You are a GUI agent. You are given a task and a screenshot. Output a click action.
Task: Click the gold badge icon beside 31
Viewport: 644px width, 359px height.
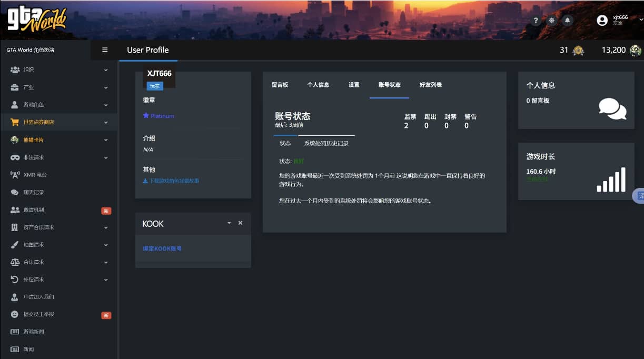pos(578,51)
